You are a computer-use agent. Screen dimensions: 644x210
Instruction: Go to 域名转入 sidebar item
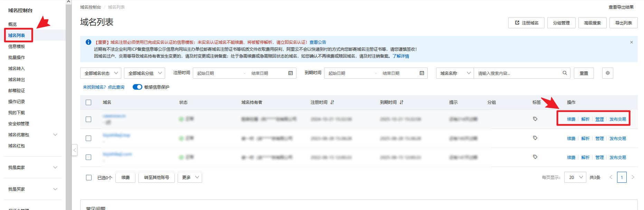[x=17, y=68]
